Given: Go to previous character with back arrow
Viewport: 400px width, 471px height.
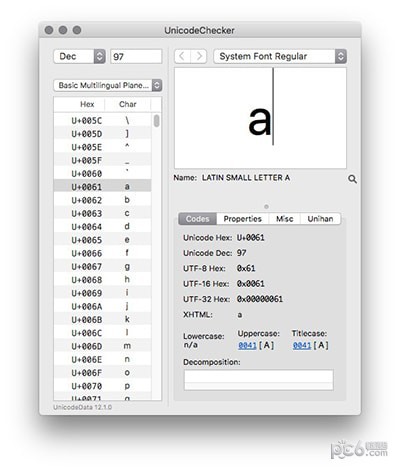Looking at the screenshot, I should [x=182, y=56].
